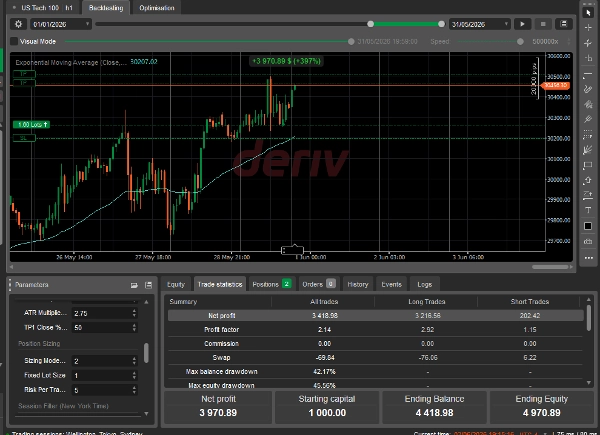This screenshot has height=435, width=600.
Task: Adjust the Speed slider handle
Action: 520,41
